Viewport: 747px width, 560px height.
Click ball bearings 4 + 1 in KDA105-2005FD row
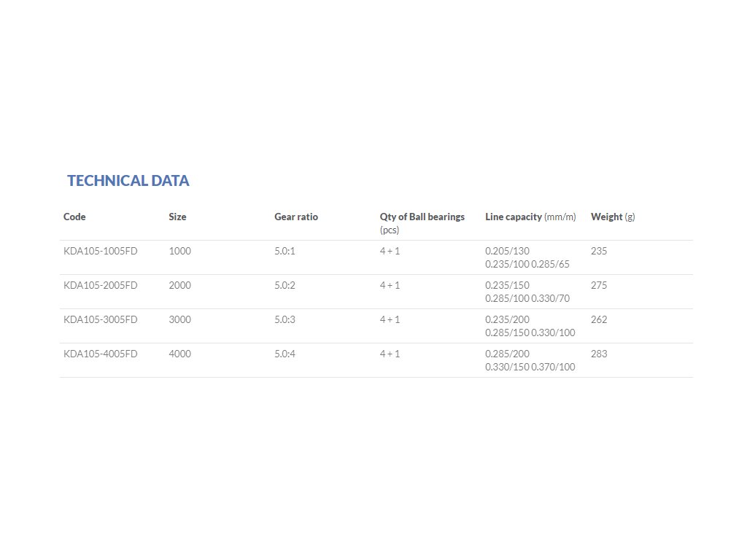point(390,285)
